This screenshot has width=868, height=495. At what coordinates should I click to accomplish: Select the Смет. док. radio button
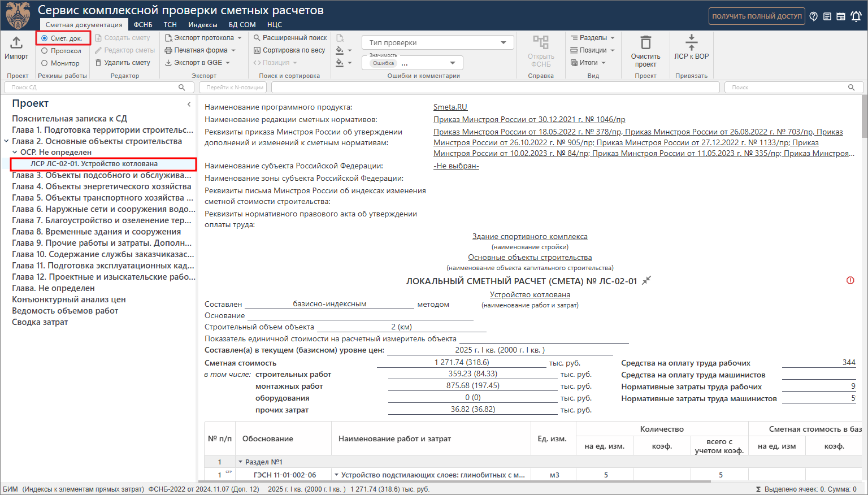pos(45,38)
